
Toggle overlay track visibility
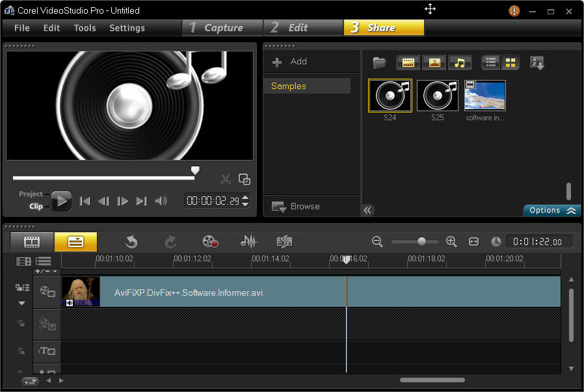(47, 324)
